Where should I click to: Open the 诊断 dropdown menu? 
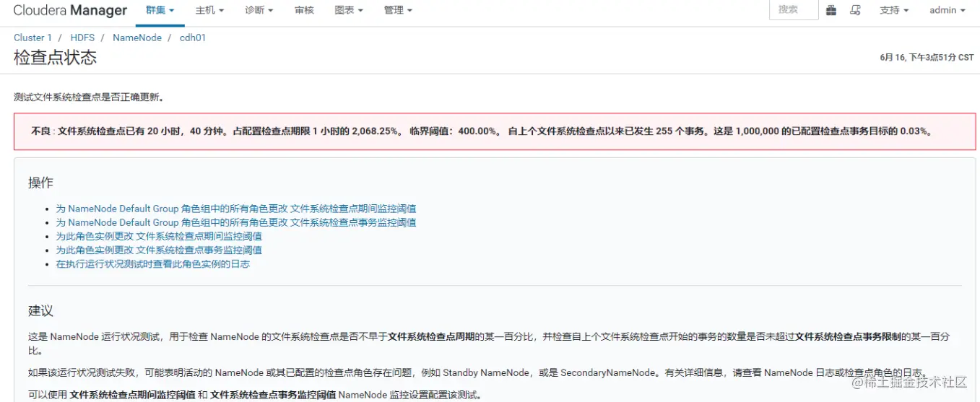point(259,10)
